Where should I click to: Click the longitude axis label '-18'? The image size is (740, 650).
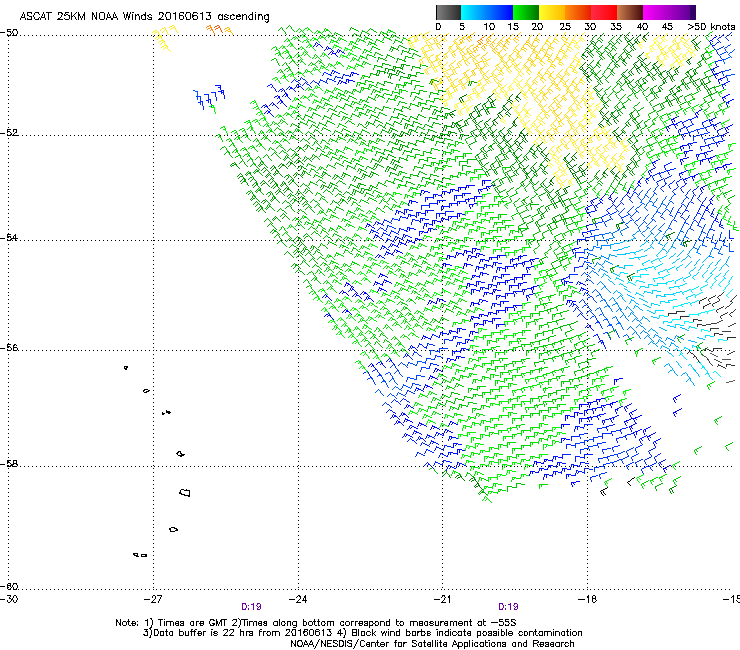tap(587, 599)
